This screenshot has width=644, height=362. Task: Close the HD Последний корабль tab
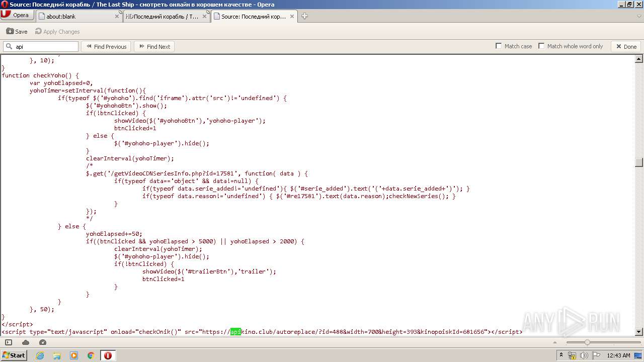pyautogui.click(x=204, y=16)
